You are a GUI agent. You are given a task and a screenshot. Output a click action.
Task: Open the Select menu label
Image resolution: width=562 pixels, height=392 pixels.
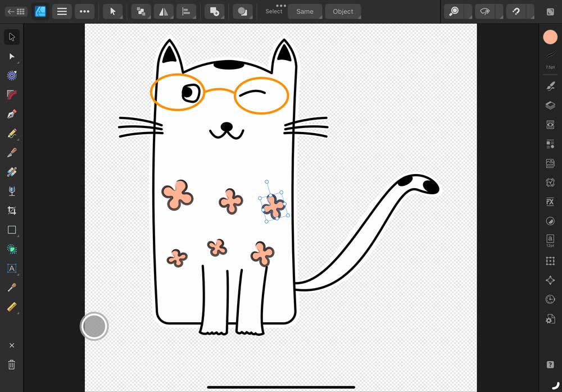pyautogui.click(x=274, y=11)
